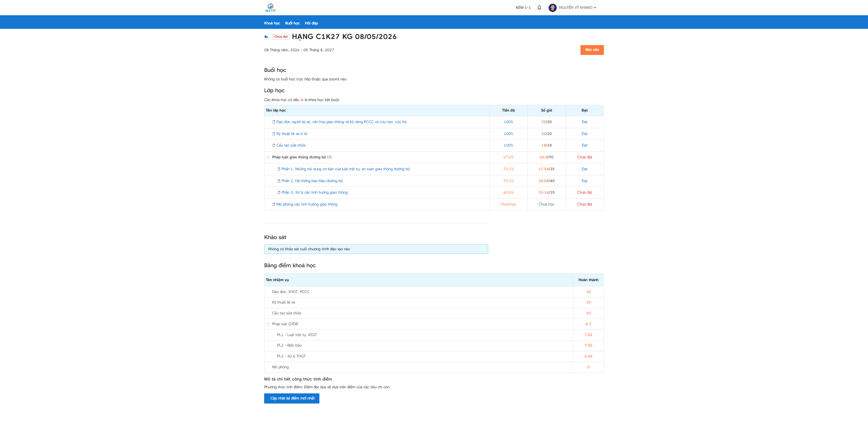Image resolution: width=868 pixels, height=431 pixels.
Task: Click the KÈM 1-1 link
Action: [523, 7]
